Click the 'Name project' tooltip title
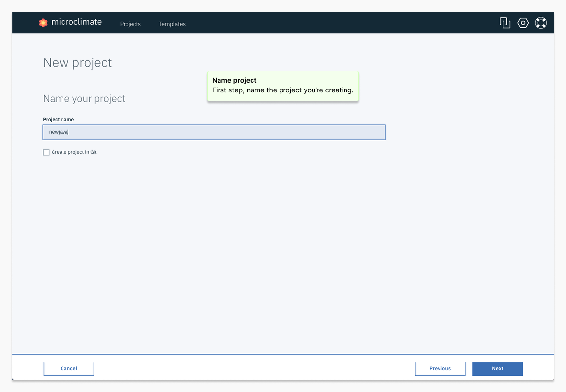This screenshot has height=392, width=566. pos(234,80)
